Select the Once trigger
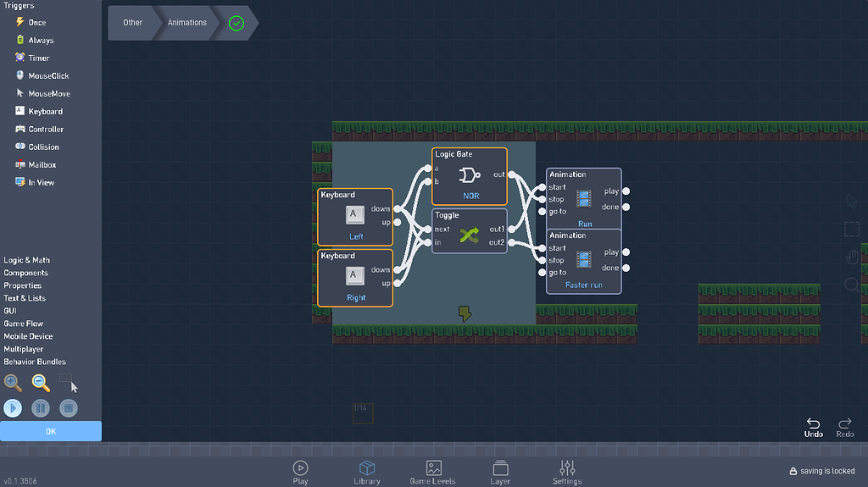 pyautogui.click(x=31, y=22)
